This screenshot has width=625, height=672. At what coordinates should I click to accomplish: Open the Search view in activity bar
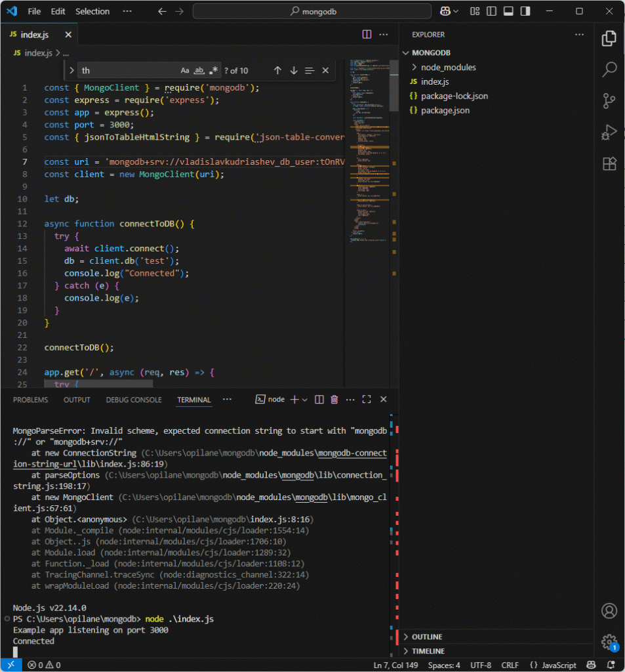(609, 69)
